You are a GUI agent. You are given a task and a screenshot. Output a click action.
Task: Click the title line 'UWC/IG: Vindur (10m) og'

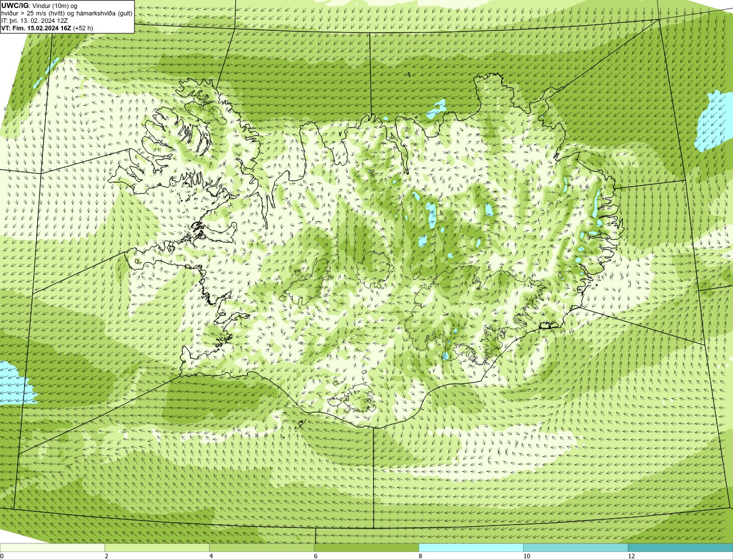39,6
